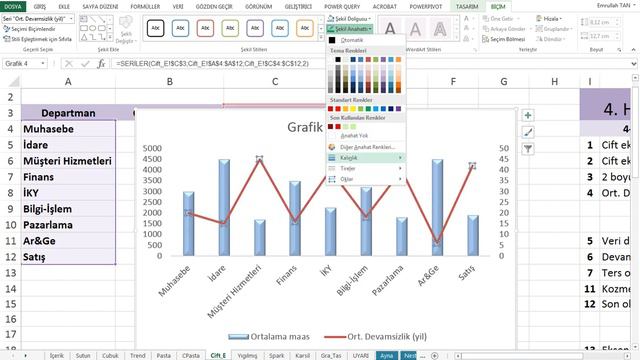The height and width of the screenshot is (360, 640).
Task: Click the Ortalama maas legend entry
Action: [x=269, y=337]
